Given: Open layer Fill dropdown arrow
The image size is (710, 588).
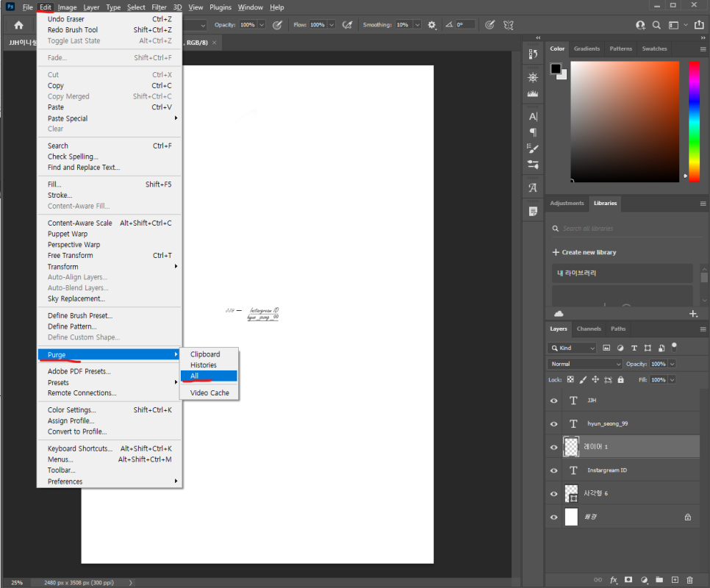Looking at the screenshot, I should pos(673,380).
